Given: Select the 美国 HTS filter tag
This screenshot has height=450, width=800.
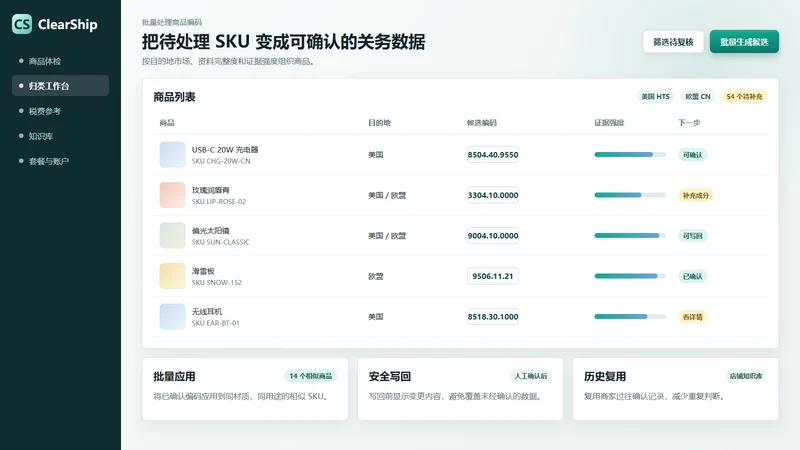Looking at the screenshot, I should pyautogui.click(x=655, y=96).
